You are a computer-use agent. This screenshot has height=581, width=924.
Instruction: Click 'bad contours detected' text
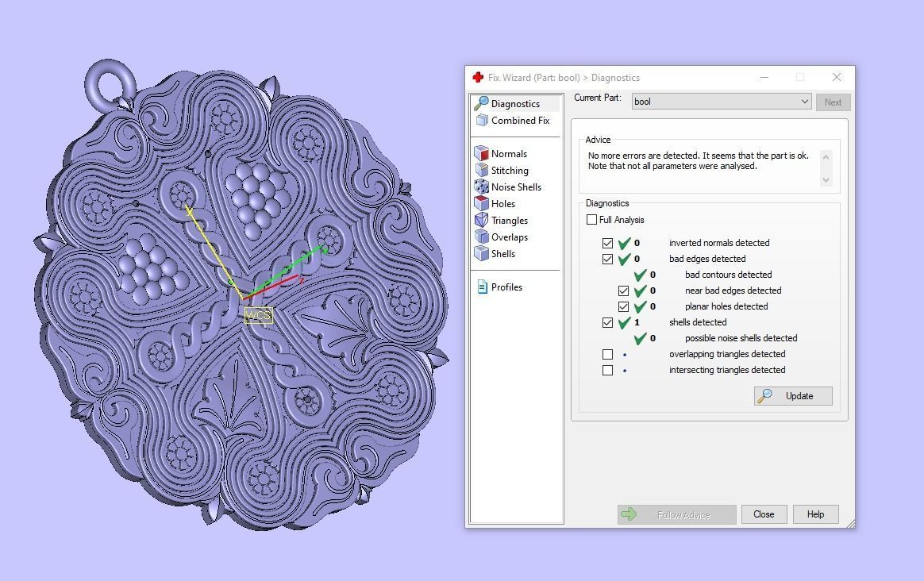pos(729,275)
